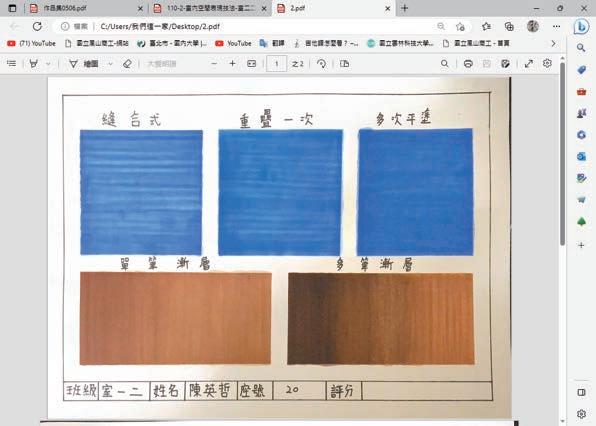Click the page number input field
This screenshot has height=426, width=596.
276,64
